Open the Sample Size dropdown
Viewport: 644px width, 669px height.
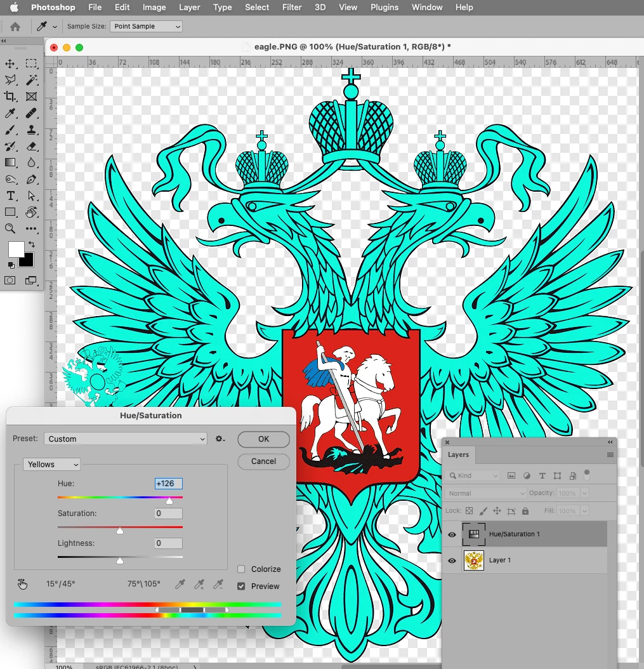pos(147,27)
